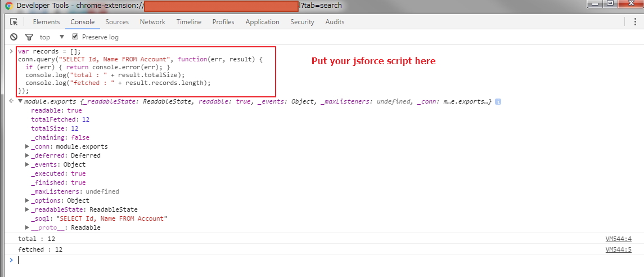This screenshot has width=644, height=277.
Task: Collapse the module.exports object tree
Action: [20, 101]
